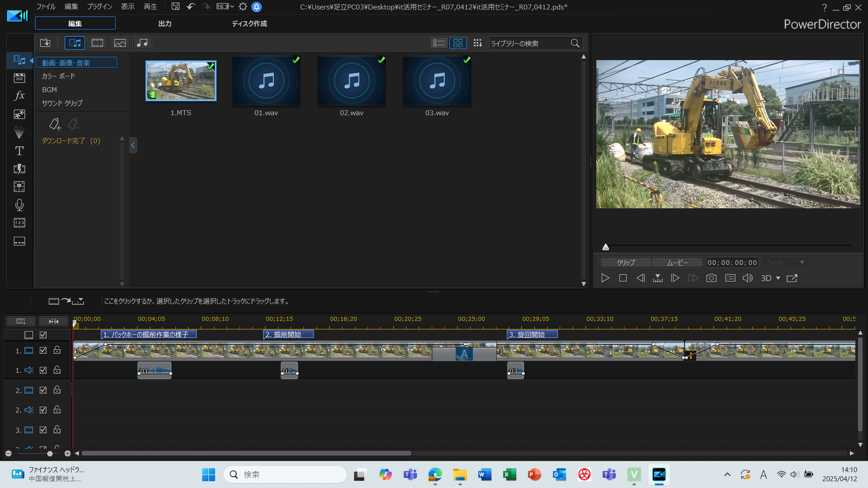Open the Subtitle room icon
The width and height of the screenshot is (868, 488).
point(19,241)
